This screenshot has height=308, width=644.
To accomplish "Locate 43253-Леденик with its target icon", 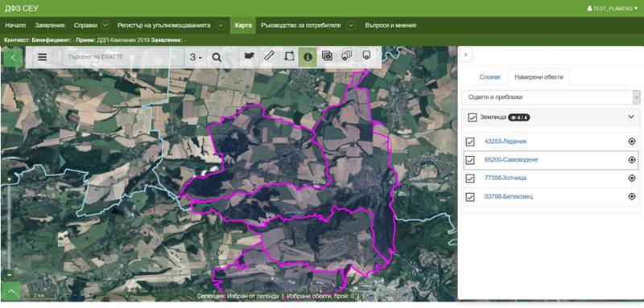I will click(632, 142).
